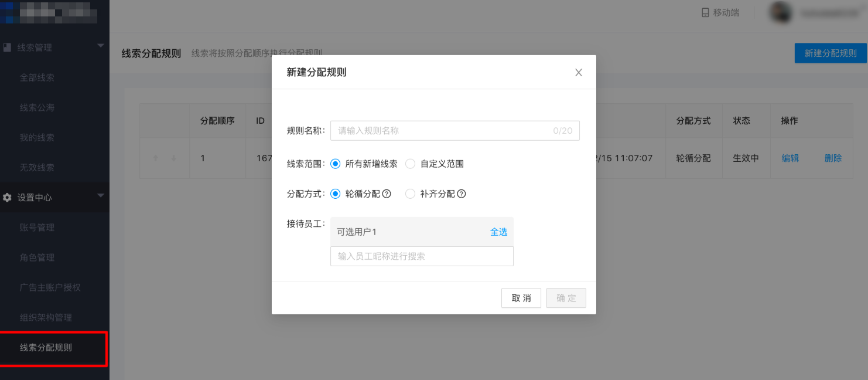Collapse the 设置中心 sidebar section

point(100,196)
